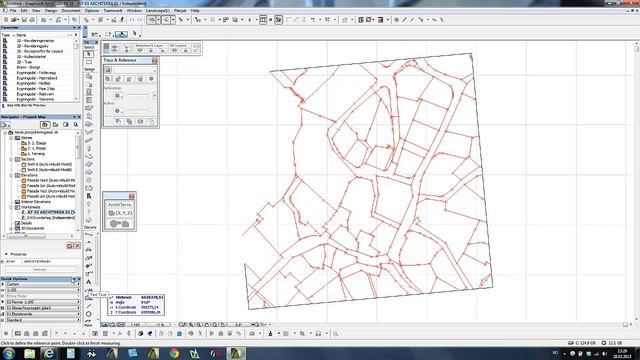Select the Arrow tool in the Toolbox

click(89, 54)
